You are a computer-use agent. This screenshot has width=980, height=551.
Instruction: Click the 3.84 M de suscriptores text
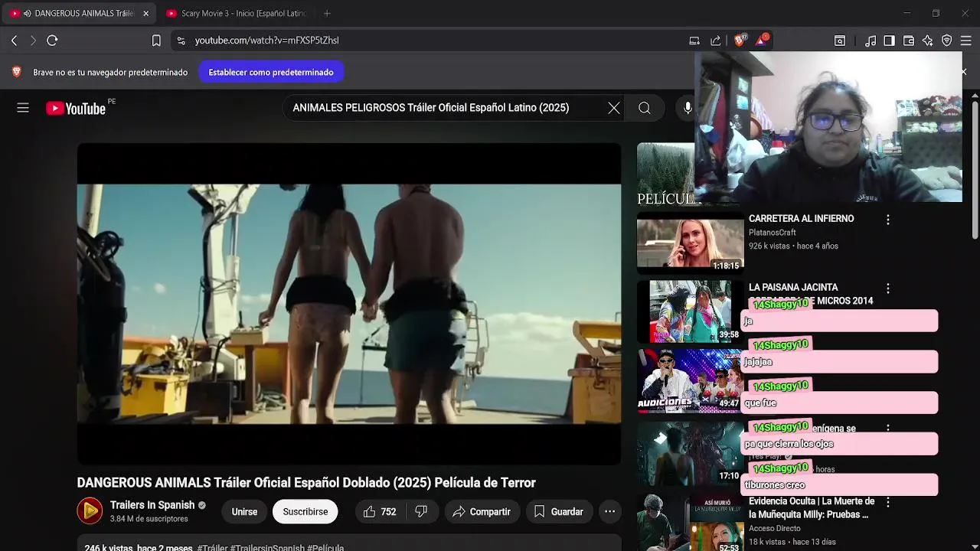point(149,519)
